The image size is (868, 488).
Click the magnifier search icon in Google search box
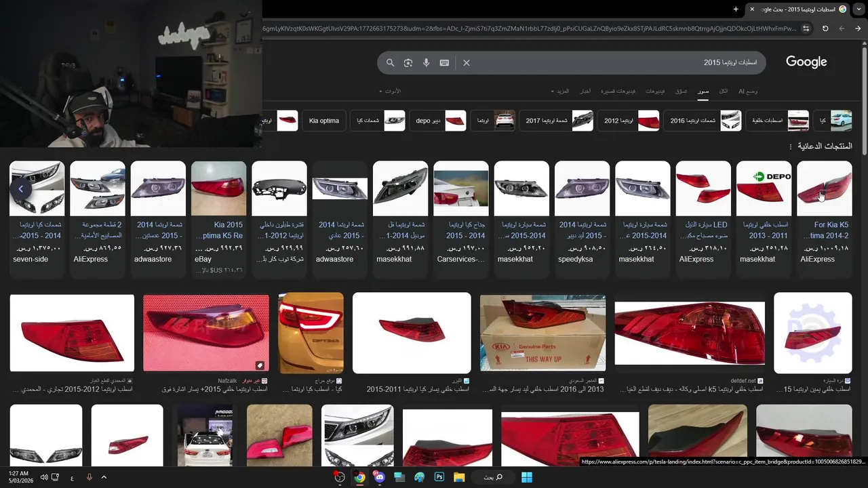point(390,62)
